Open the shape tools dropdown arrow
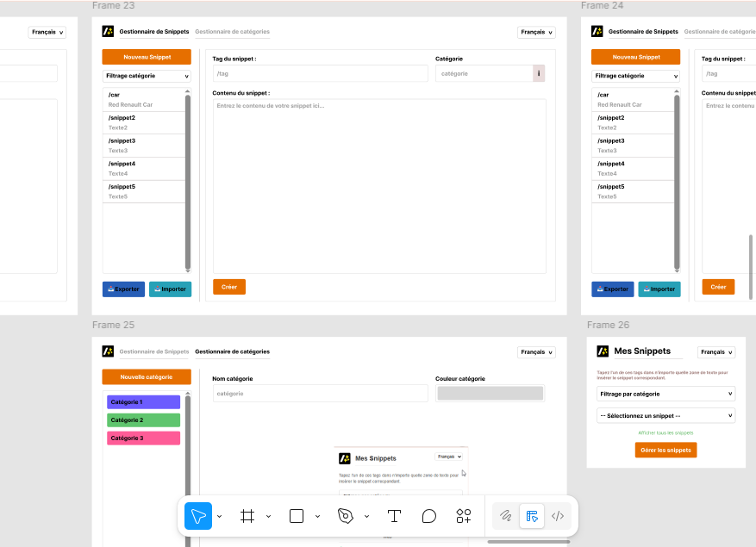Viewport: 756px width, 547px height. coord(318,517)
